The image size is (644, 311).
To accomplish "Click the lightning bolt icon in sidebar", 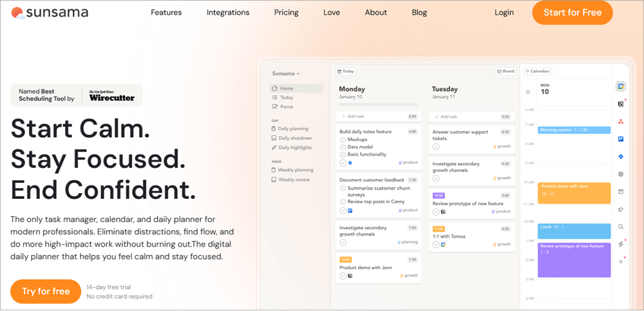I will tap(621, 244).
